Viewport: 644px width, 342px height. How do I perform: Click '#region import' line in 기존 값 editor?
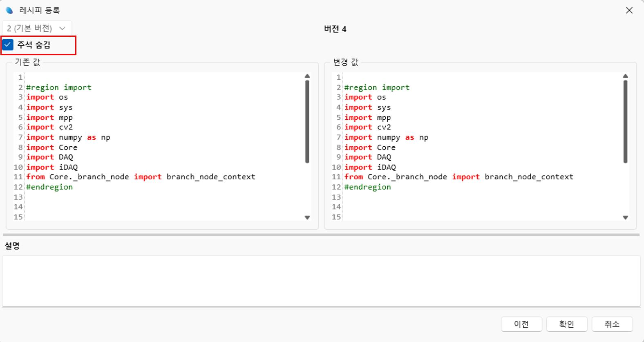(59, 87)
